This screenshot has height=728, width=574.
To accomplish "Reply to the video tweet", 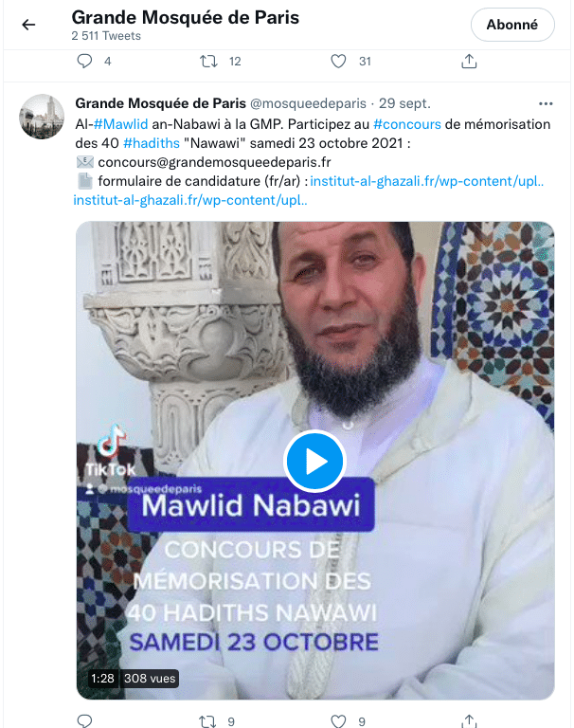I will 84,721.
